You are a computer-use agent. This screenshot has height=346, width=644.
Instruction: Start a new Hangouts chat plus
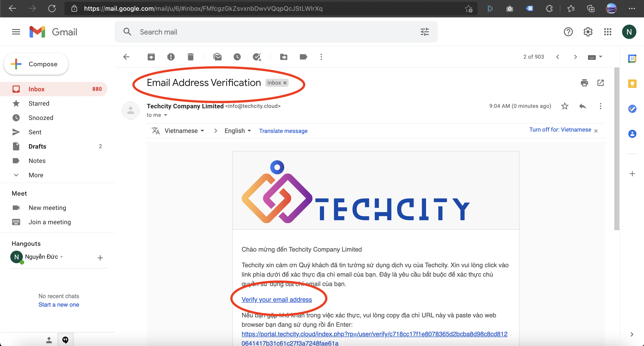tap(100, 258)
